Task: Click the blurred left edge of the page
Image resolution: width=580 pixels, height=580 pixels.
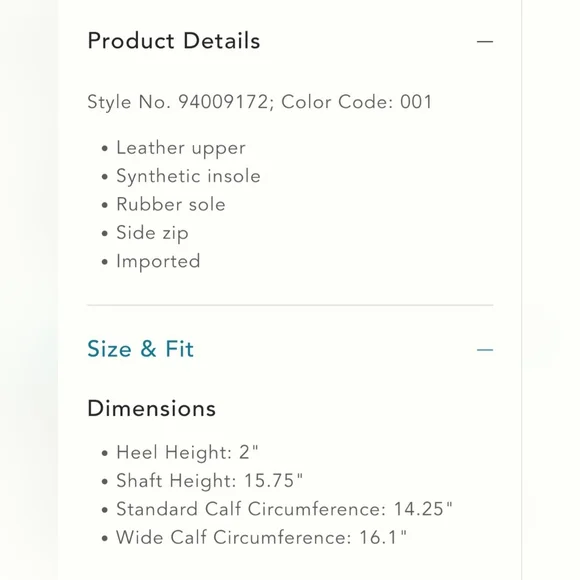Action: click(x=29, y=290)
